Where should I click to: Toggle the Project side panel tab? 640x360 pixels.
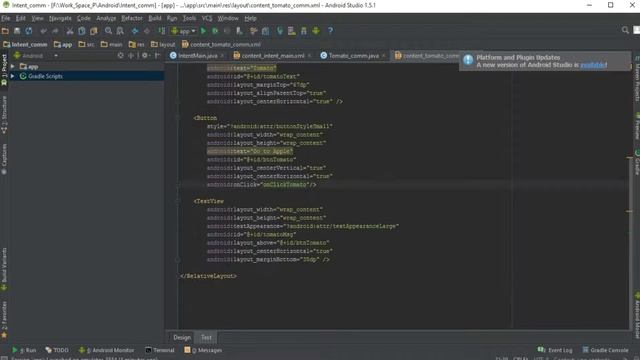4,70
